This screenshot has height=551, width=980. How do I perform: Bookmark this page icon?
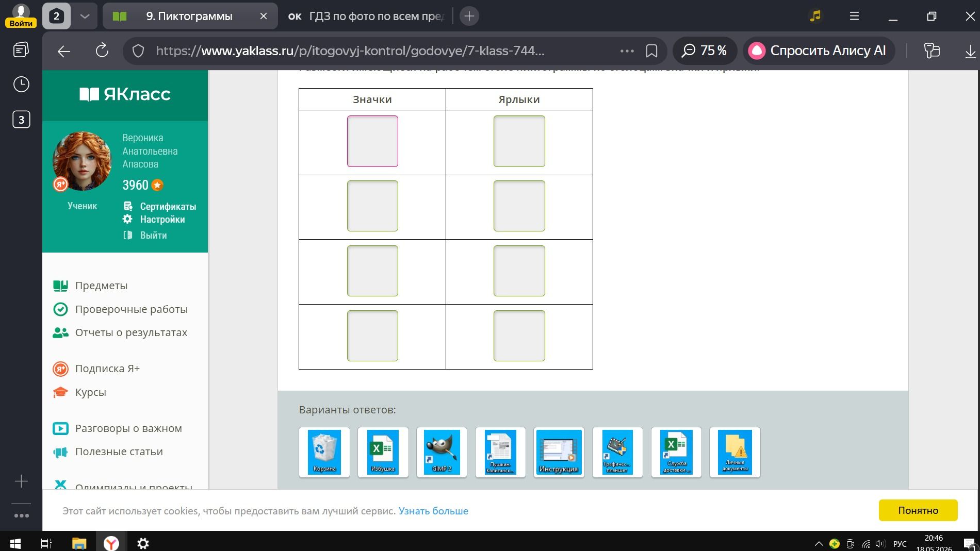(x=651, y=51)
